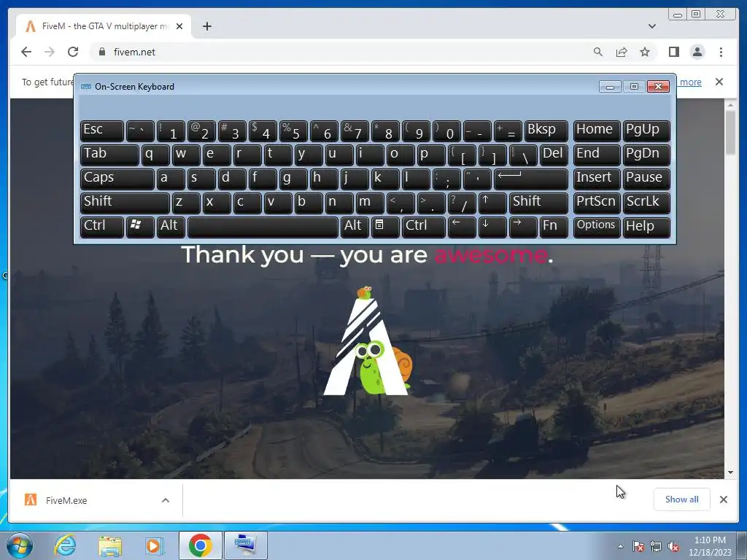Click the Bksp key
The height and width of the screenshot is (560, 747).
[546, 131]
